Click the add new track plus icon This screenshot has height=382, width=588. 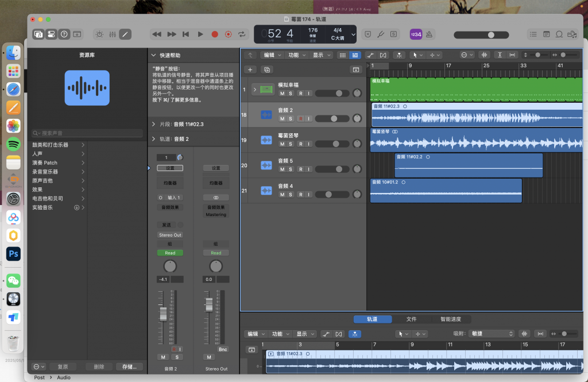point(250,70)
